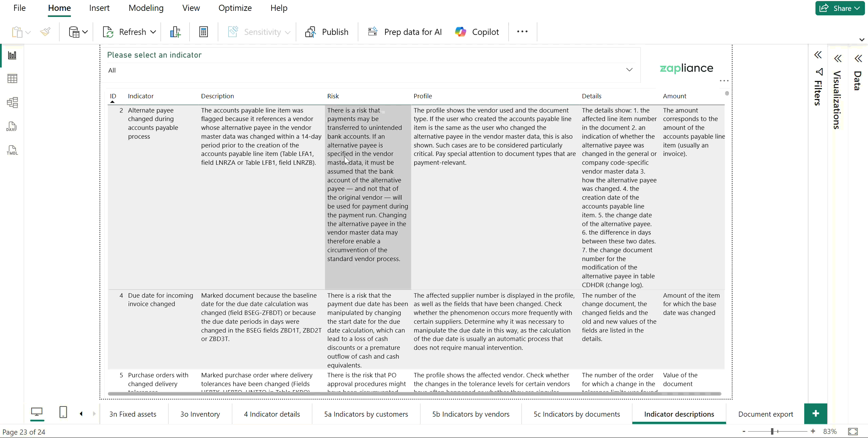The width and height of the screenshot is (868, 438).
Task: Sort table by the ID column header
Action: pyautogui.click(x=113, y=96)
